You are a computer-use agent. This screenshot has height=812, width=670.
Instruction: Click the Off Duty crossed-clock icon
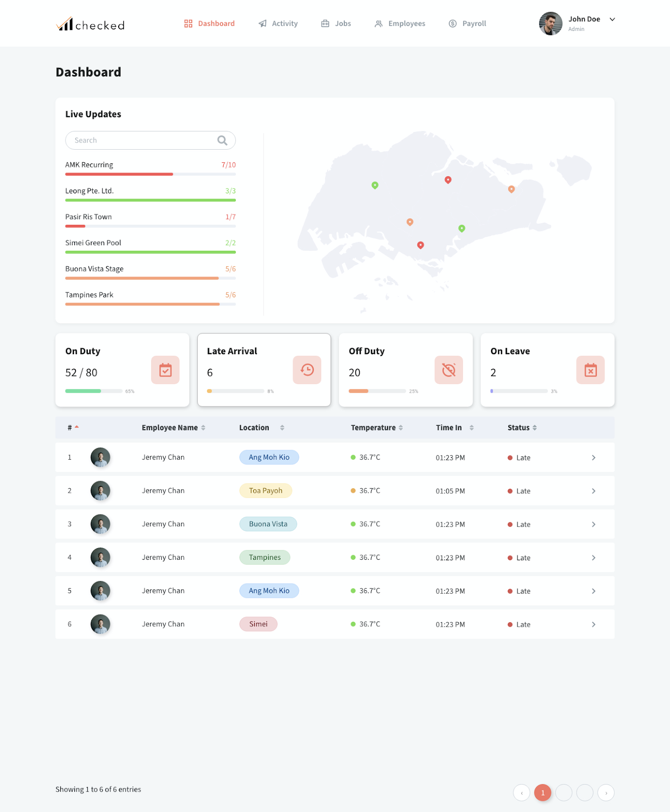click(448, 370)
